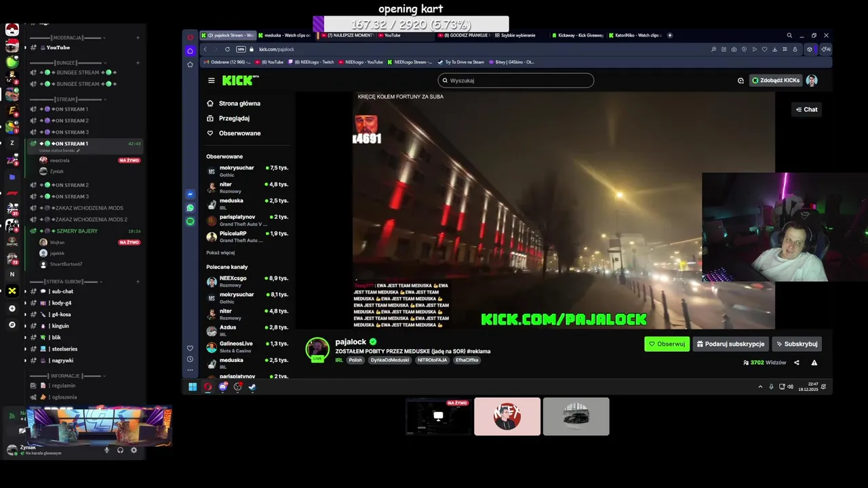Switch to the Kickaway Kick Giveaway tab
Screen dimensions: 868x488
coord(577,35)
